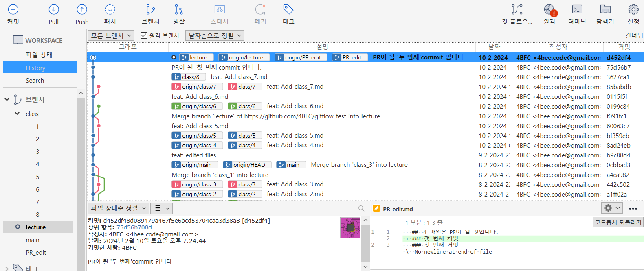Select Search in sidebar
644x271 pixels.
35,81
